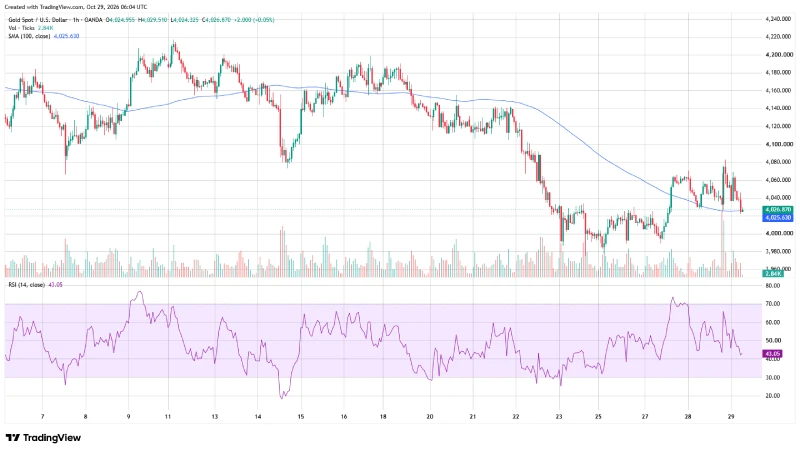
Task: Click the 4,160.000 price axis label
Action: (779, 90)
